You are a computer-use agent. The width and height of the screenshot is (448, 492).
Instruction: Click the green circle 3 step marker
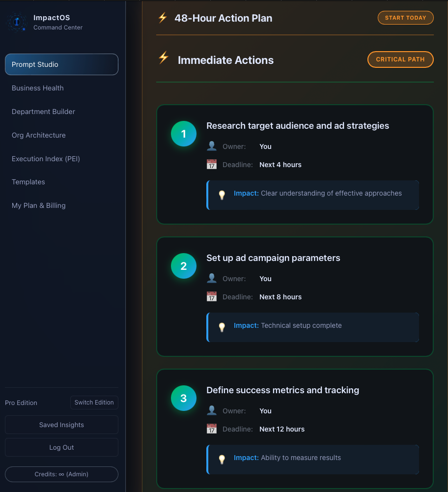183,398
